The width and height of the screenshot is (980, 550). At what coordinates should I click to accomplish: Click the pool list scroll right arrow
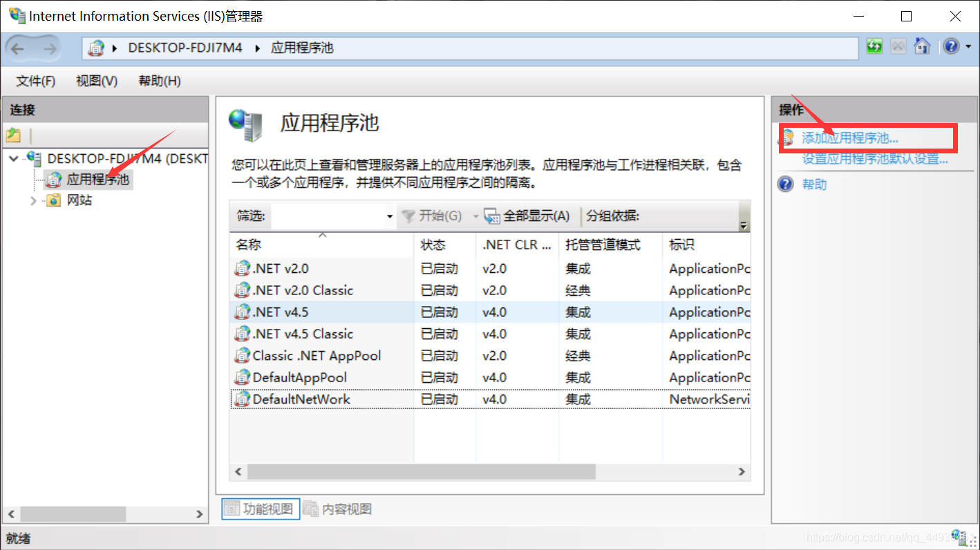[742, 472]
